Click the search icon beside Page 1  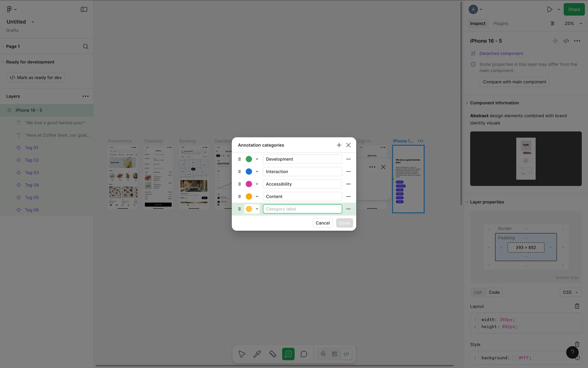pos(86,46)
